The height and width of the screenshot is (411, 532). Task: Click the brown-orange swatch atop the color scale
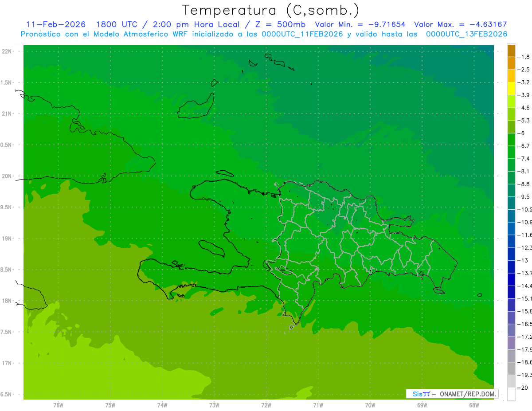511,51
